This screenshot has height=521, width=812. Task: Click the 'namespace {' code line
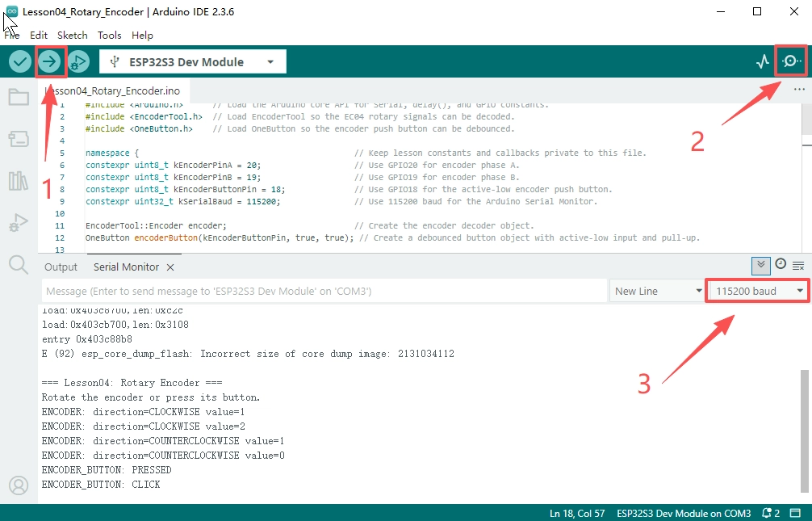(x=112, y=153)
